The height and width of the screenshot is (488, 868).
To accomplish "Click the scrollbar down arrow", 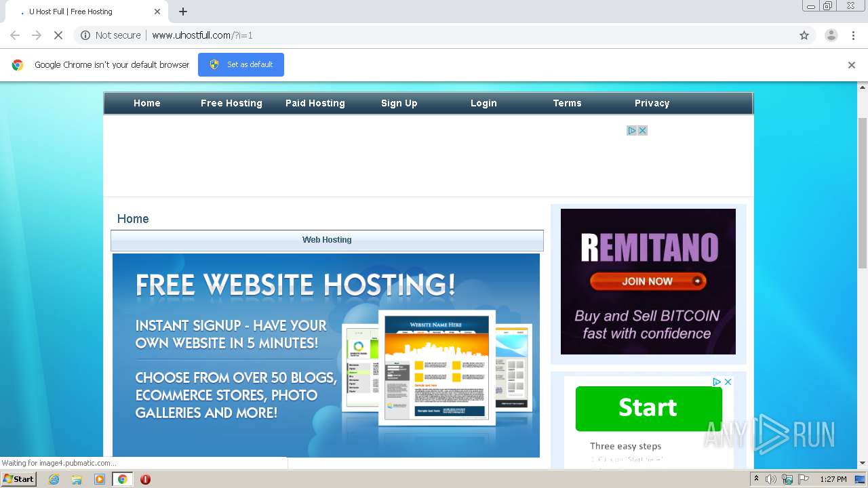I will [863, 463].
